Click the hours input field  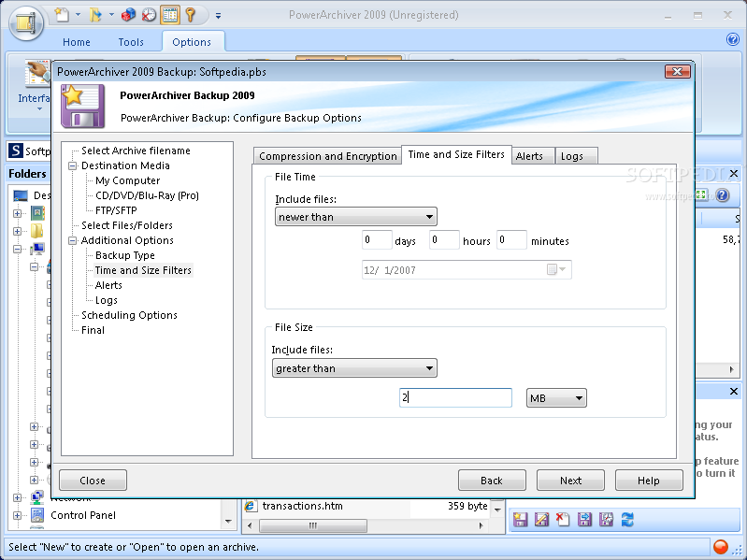point(444,240)
